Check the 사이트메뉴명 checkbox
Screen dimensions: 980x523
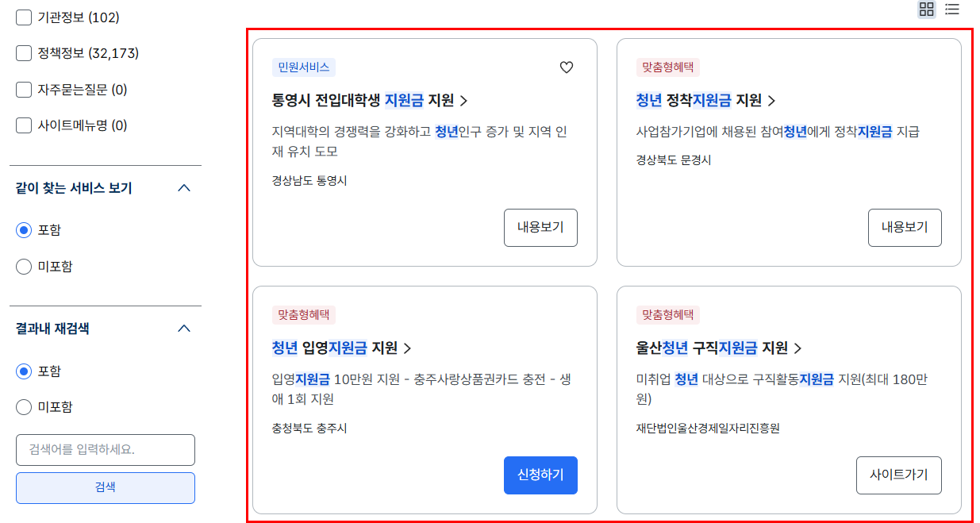(x=23, y=125)
